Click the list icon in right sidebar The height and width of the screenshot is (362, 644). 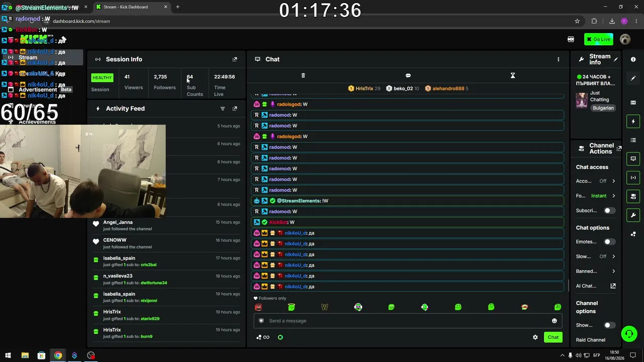click(633, 140)
